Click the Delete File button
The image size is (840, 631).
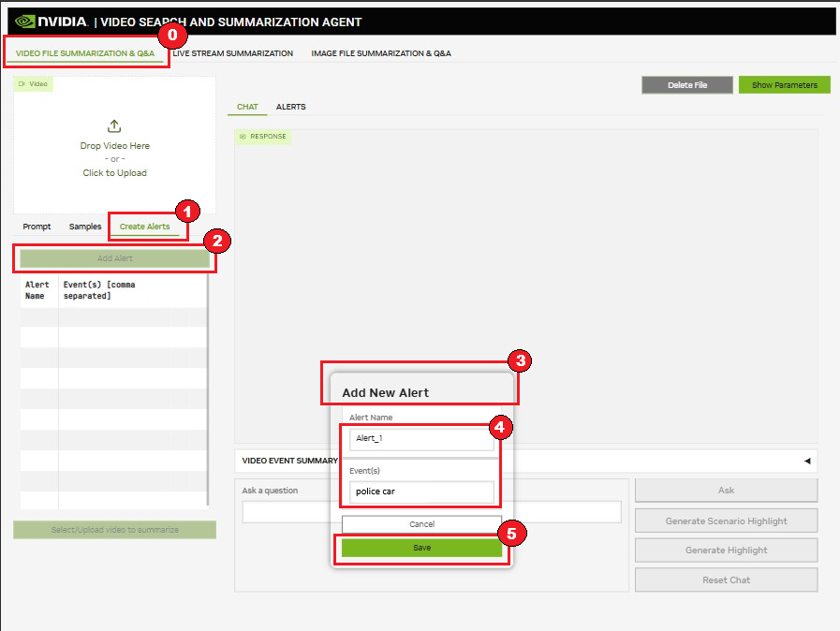click(x=686, y=84)
